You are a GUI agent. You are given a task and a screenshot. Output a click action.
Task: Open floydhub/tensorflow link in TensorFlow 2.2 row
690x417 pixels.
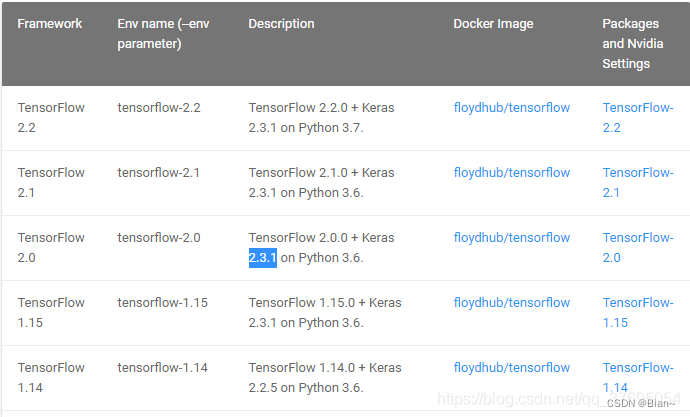click(x=512, y=108)
